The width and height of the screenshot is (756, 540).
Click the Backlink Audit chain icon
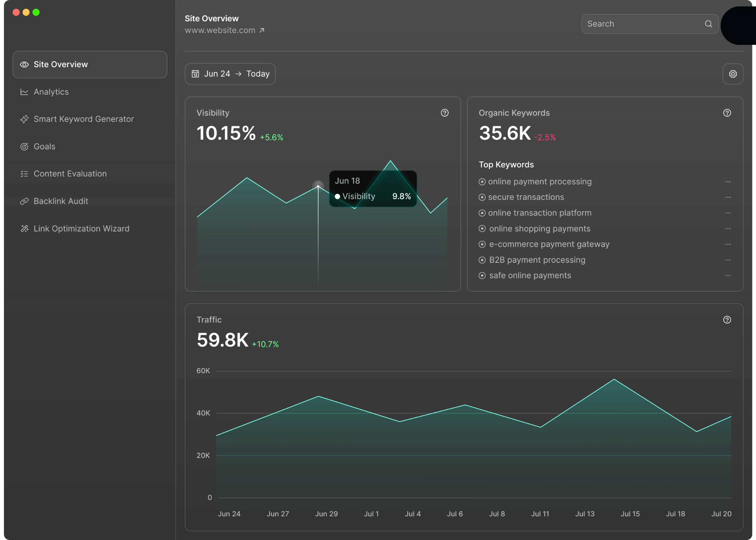[24, 201]
